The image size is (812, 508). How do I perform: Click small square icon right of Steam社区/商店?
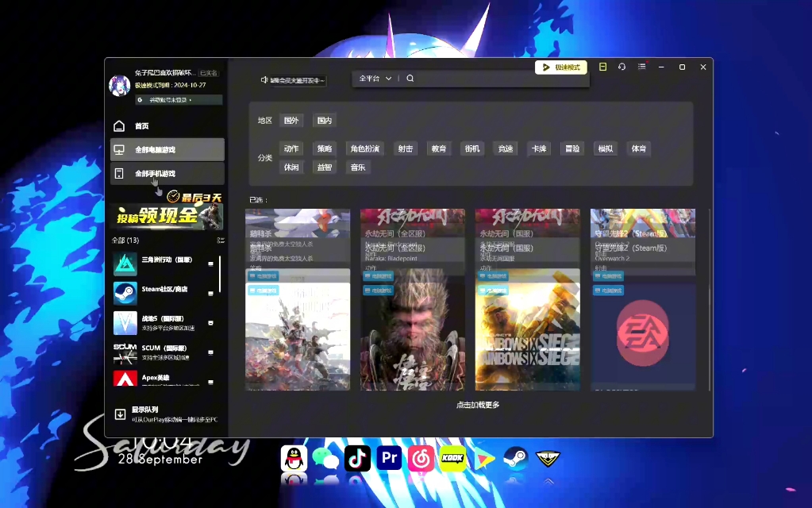click(x=211, y=293)
